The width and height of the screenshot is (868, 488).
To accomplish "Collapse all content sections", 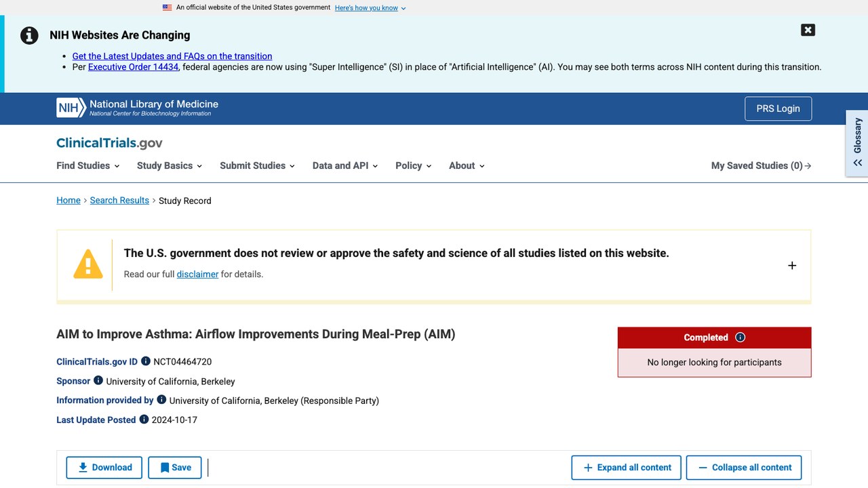I will tap(744, 468).
